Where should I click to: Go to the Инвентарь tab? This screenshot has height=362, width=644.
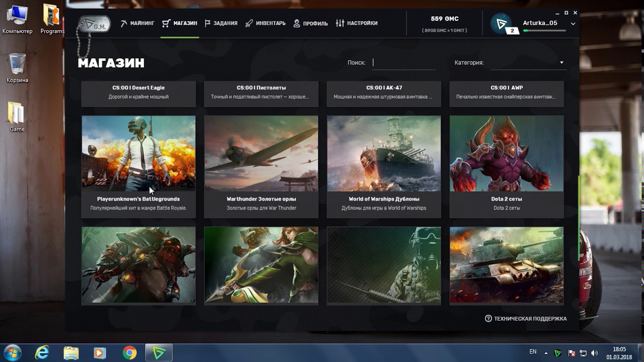tap(265, 23)
